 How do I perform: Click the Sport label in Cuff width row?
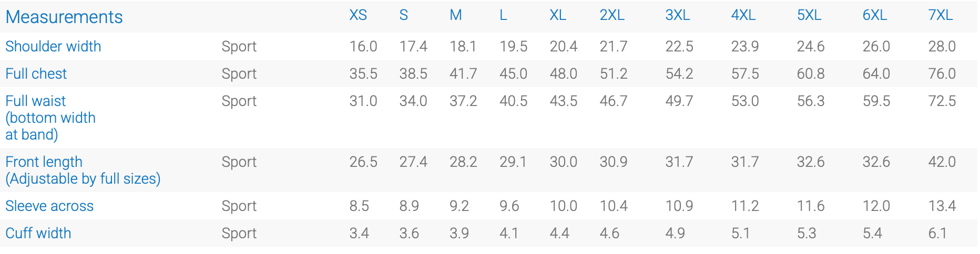point(239,233)
